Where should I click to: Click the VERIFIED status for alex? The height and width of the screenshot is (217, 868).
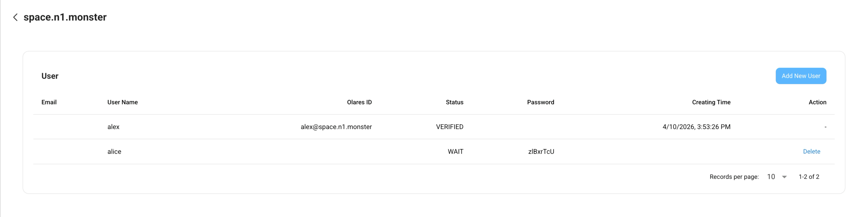point(449,127)
